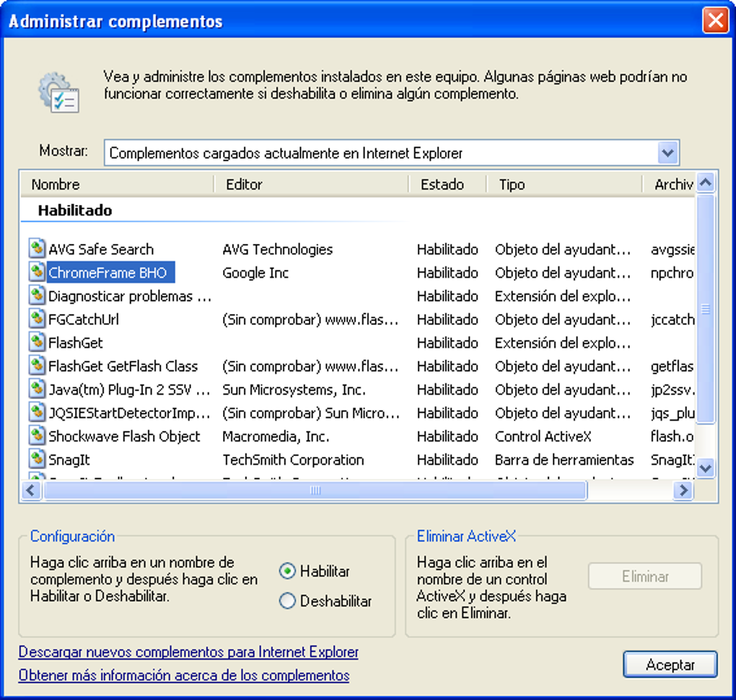Image resolution: width=736 pixels, height=700 pixels.
Task: Select the FlashGet extension entry
Action: (76, 343)
